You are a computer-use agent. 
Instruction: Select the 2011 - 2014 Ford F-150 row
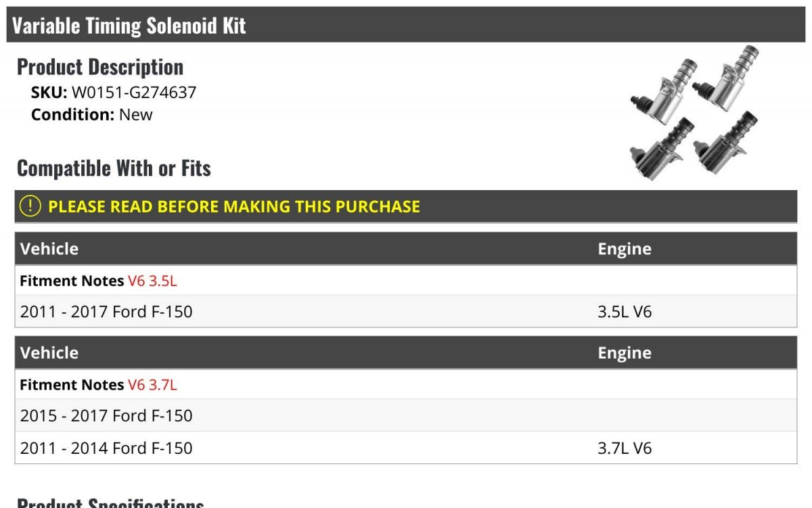(106, 448)
